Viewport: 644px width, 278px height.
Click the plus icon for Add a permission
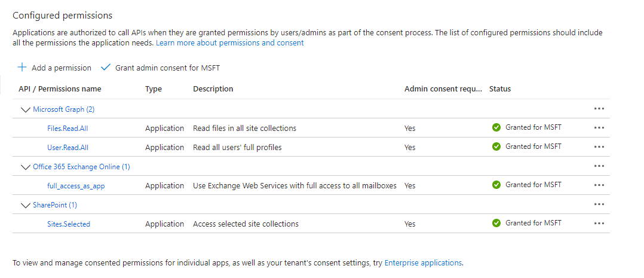pos(22,68)
